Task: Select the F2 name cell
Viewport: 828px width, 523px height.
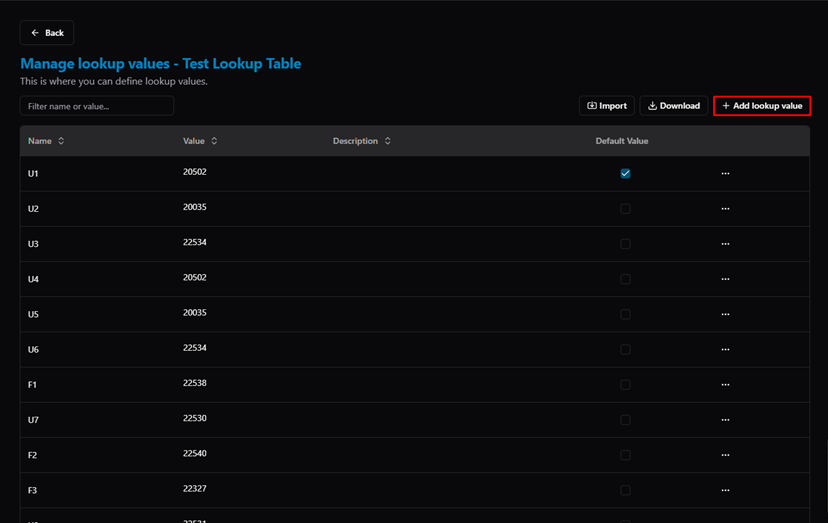Action: [x=32, y=455]
